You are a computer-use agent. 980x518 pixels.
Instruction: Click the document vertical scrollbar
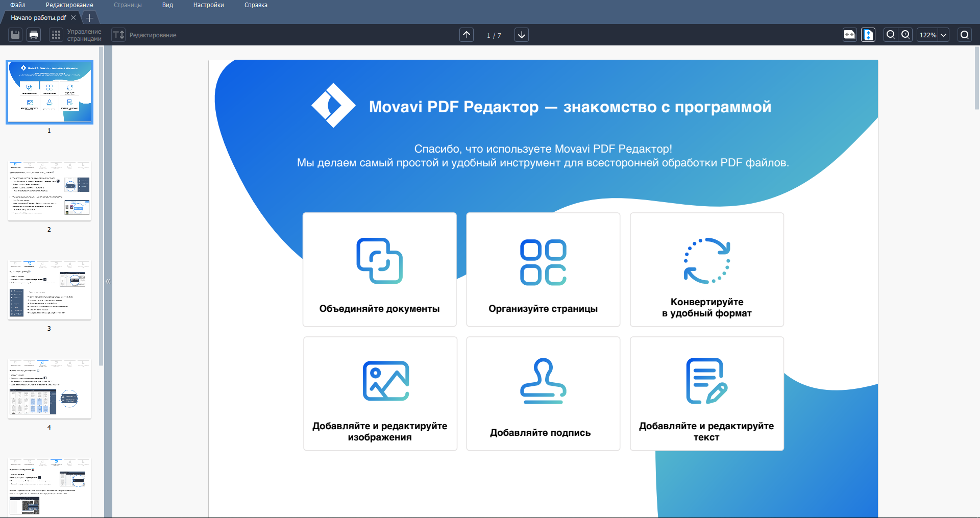click(x=977, y=78)
